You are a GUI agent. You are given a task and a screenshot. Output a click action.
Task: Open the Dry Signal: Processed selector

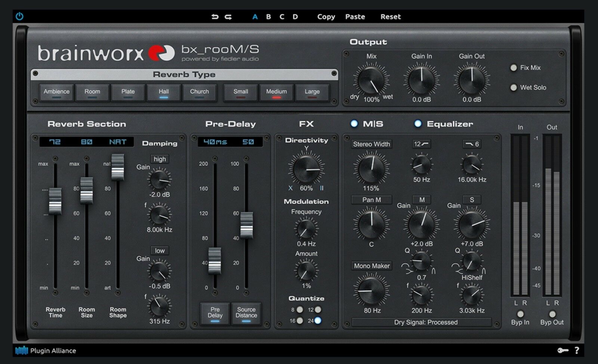coord(422,322)
